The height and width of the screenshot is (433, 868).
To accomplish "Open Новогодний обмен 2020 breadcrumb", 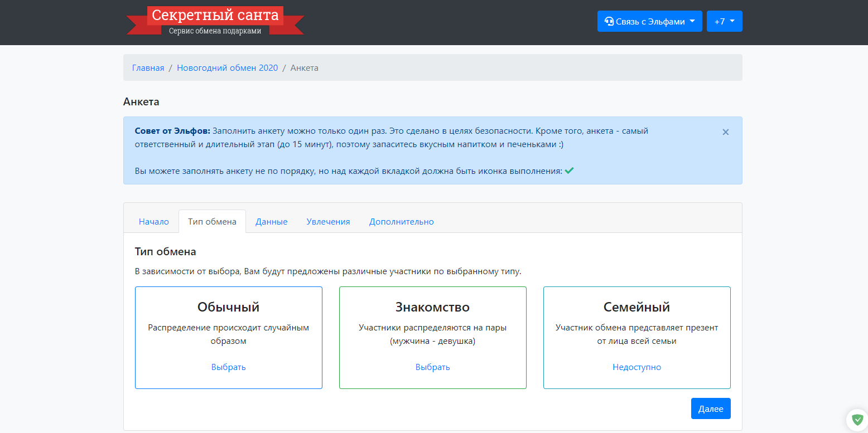I will tap(227, 67).
